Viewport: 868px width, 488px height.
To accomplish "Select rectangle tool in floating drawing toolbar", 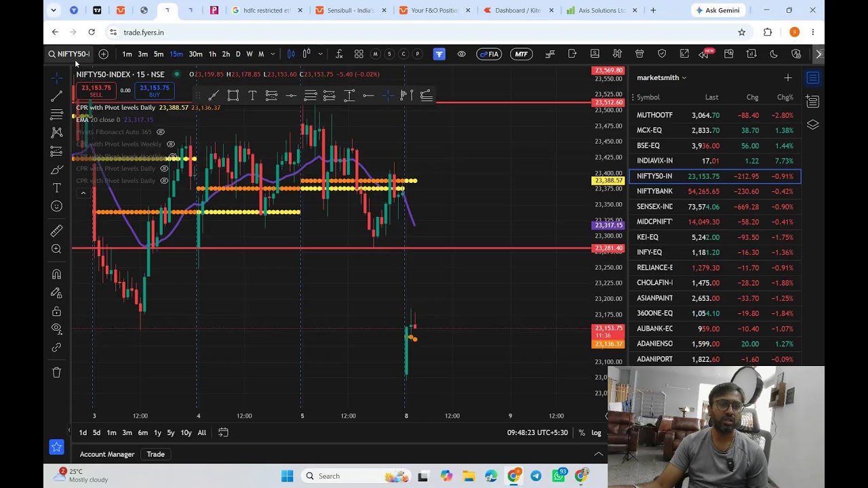I will (x=233, y=96).
